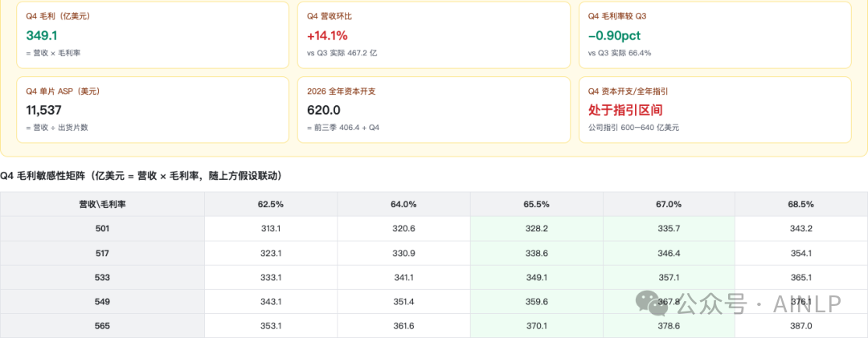
Task: Click the 533 revenue row header
Action: tap(102, 277)
